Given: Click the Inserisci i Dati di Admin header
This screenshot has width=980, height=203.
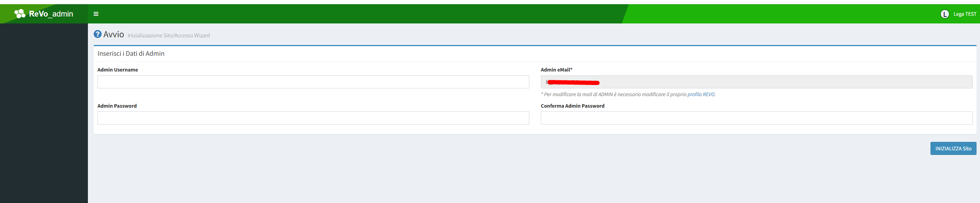Looking at the screenshot, I should tap(131, 53).
